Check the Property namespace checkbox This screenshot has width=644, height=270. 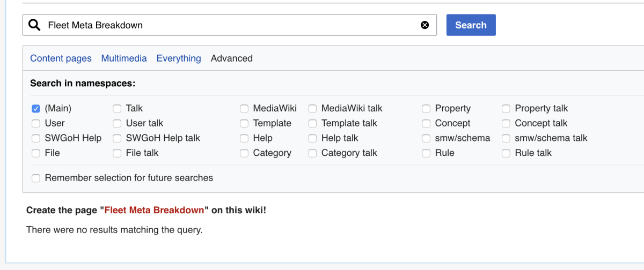click(x=426, y=109)
